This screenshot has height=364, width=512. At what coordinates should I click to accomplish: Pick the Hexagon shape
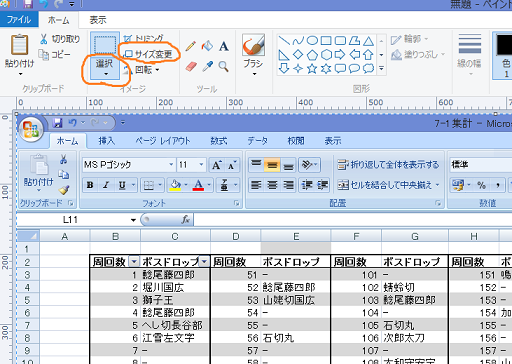tap(326, 55)
